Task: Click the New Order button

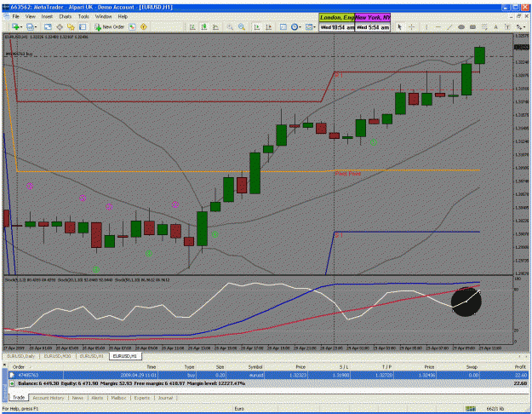Action: (x=109, y=26)
